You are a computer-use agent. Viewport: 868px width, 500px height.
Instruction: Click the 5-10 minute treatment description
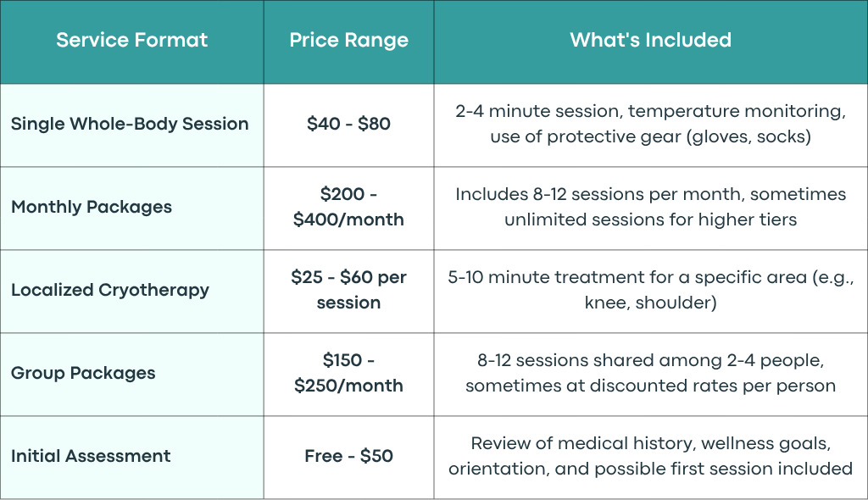[x=650, y=290]
